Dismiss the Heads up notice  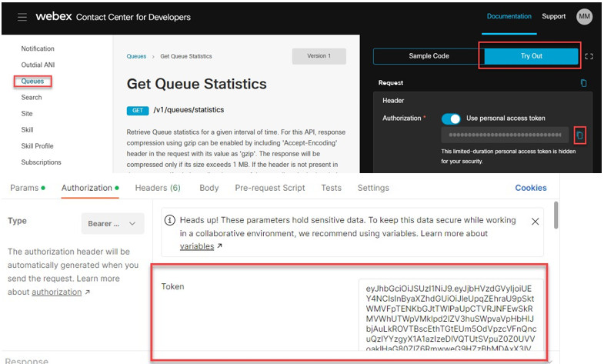tap(535, 222)
